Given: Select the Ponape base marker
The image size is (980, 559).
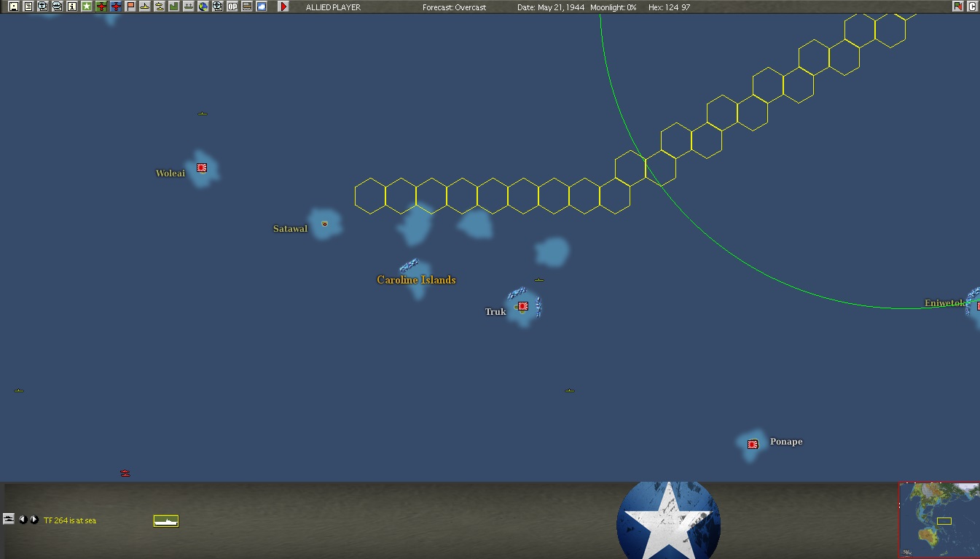Looking at the screenshot, I should [x=753, y=444].
